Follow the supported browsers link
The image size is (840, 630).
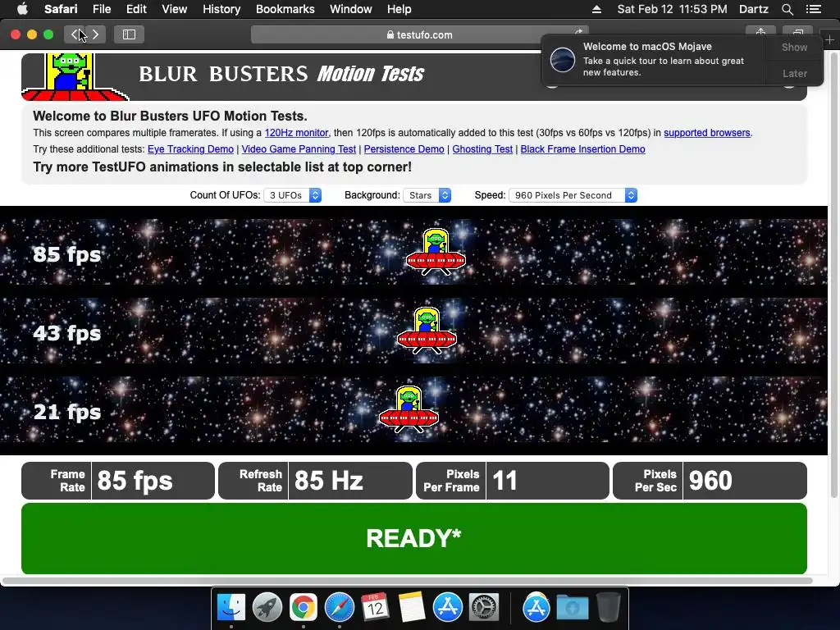(706, 133)
